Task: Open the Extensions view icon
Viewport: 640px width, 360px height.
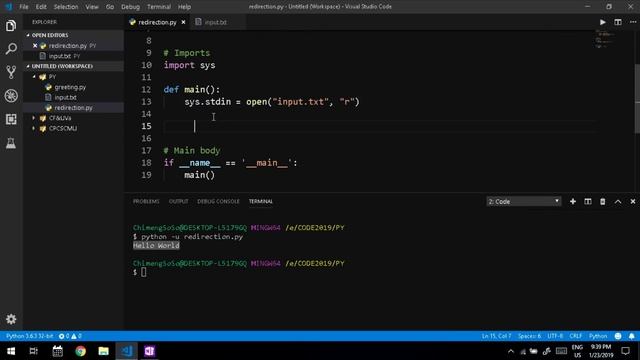Action: coord(11,119)
